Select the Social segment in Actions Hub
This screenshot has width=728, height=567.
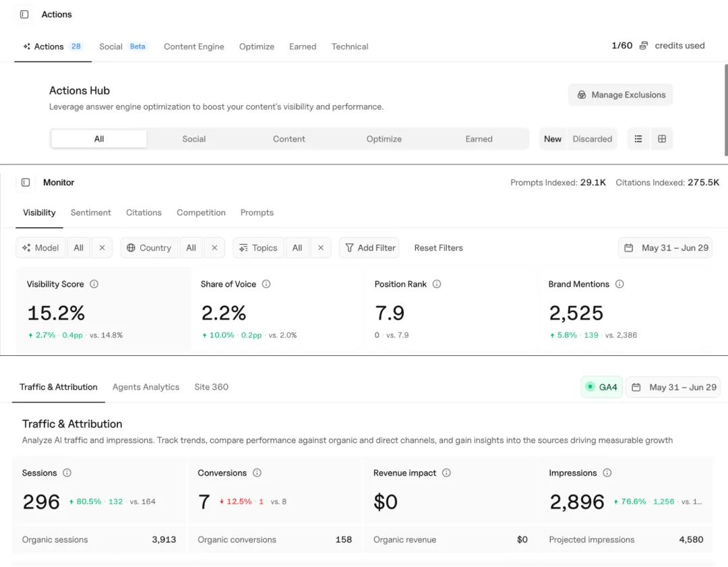193,139
